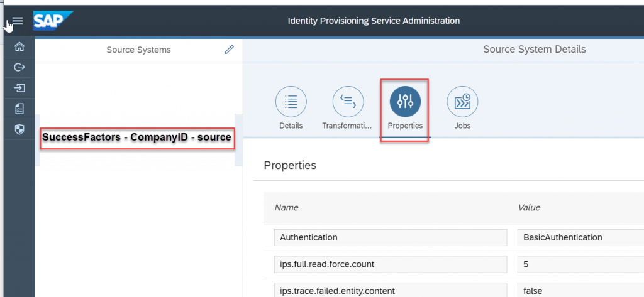This screenshot has height=297, width=644.
Task: Click the ips.full.read.force.count name field
Action: (391, 264)
